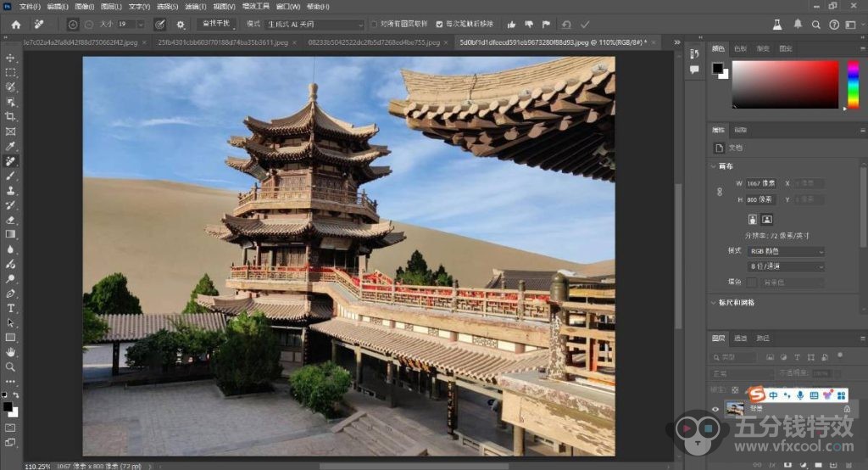Hide the 背景 layer eye icon

click(x=715, y=409)
